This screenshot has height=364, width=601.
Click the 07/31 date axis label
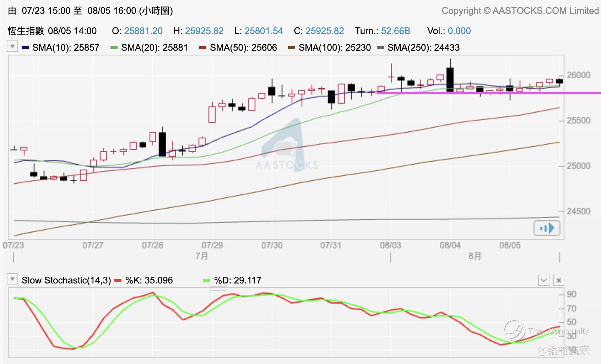331,245
